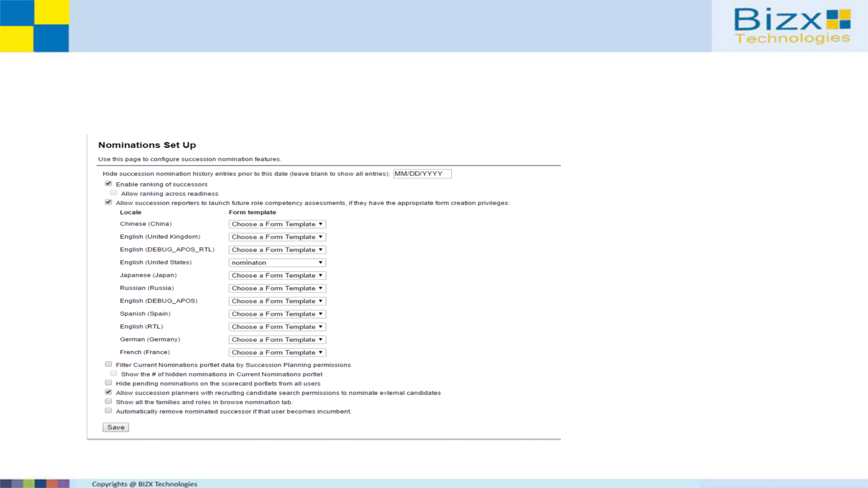
Task: Click the Save button
Action: pos(116,427)
